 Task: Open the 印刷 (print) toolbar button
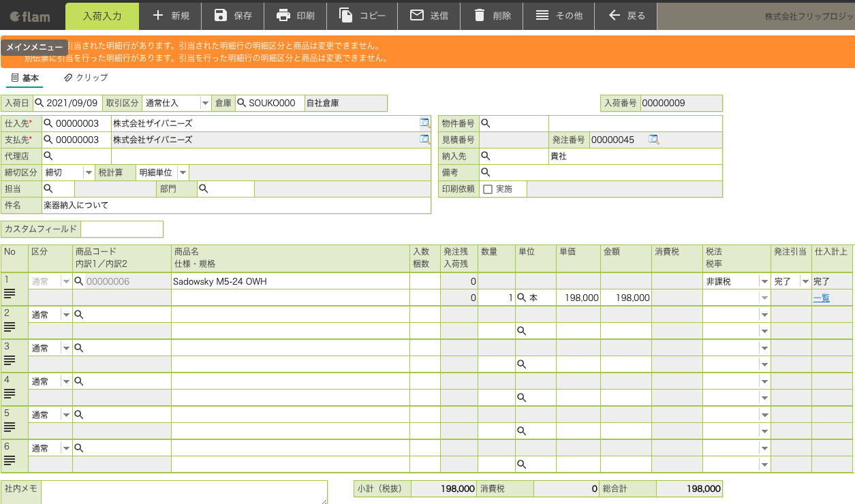tap(296, 15)
